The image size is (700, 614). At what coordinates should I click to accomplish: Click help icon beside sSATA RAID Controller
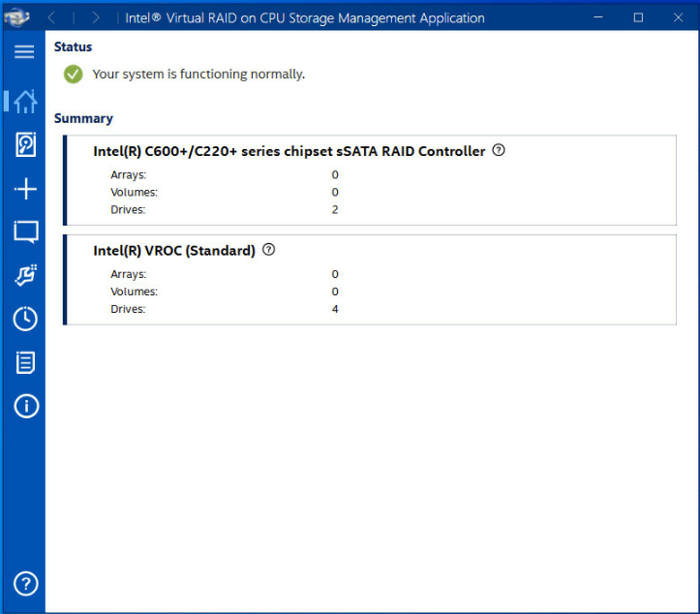pos(499,150)
